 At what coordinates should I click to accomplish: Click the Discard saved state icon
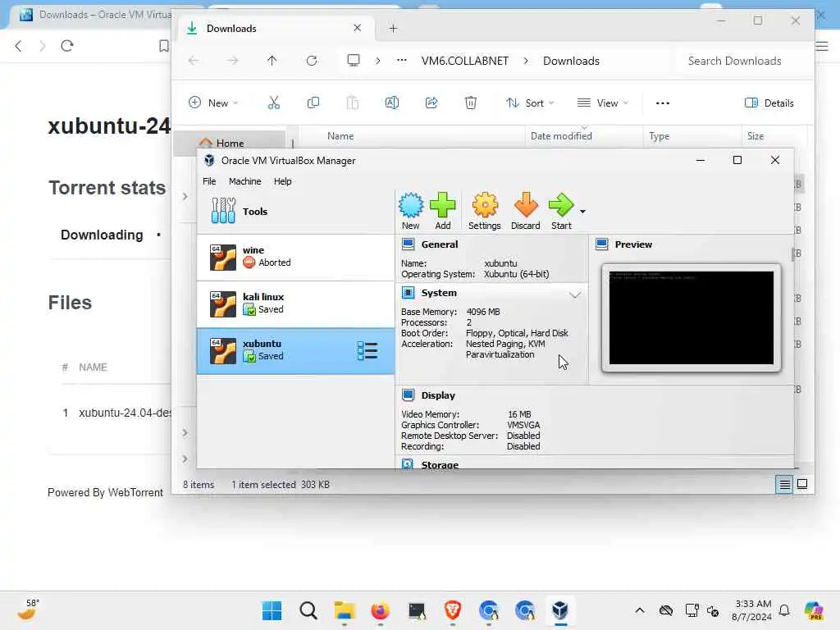pos(526,211)
